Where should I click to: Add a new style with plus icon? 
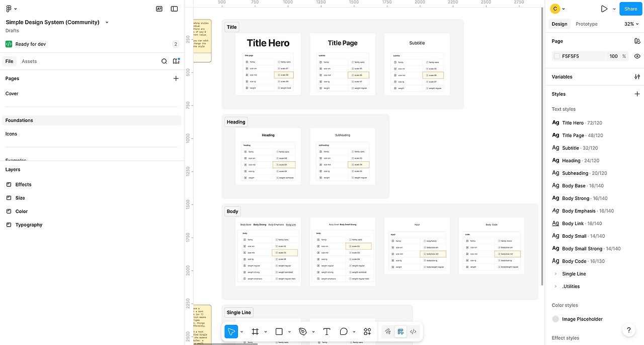pyautogui.click(x=637, y=94)
